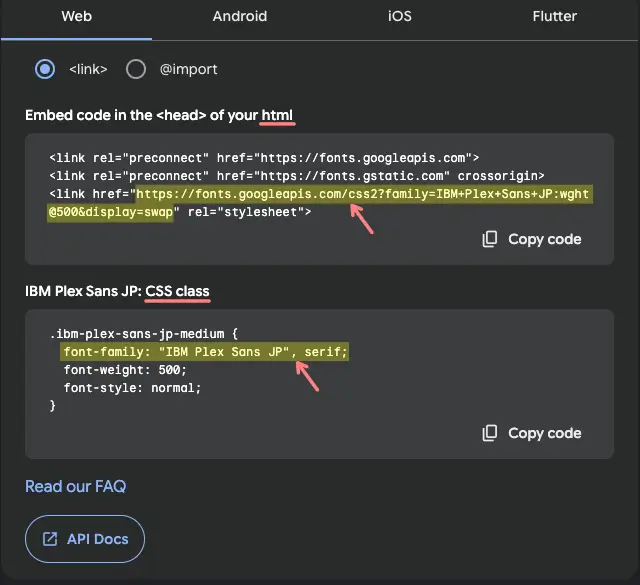Click the fonts.googleapis.com preconnect line
640x585 pixels.
pos(264,158)
